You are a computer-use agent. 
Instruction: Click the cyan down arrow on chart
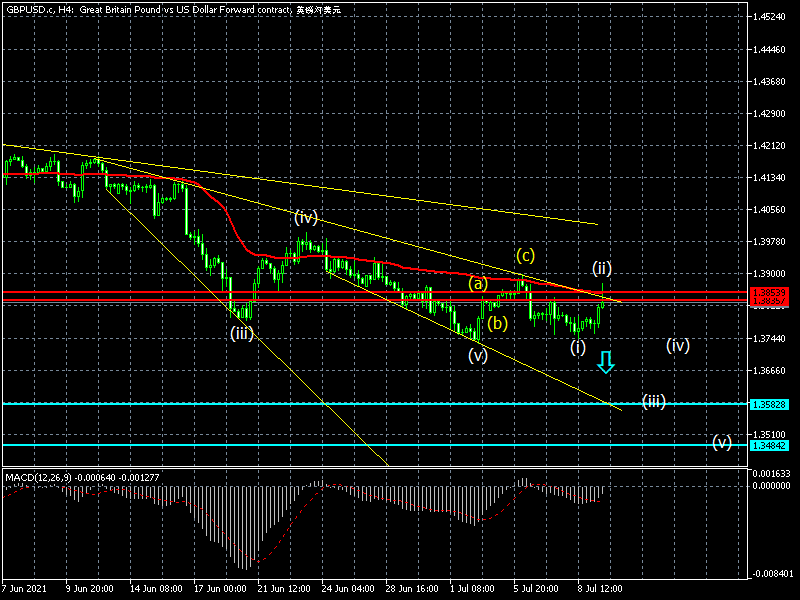pyautogui.click(x=606, y=362)
